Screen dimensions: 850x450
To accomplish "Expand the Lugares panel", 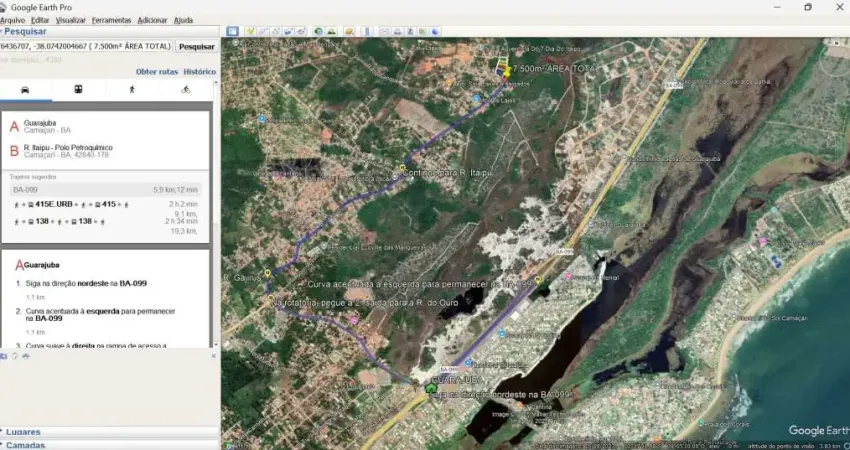I will click(x=24, y=432).
